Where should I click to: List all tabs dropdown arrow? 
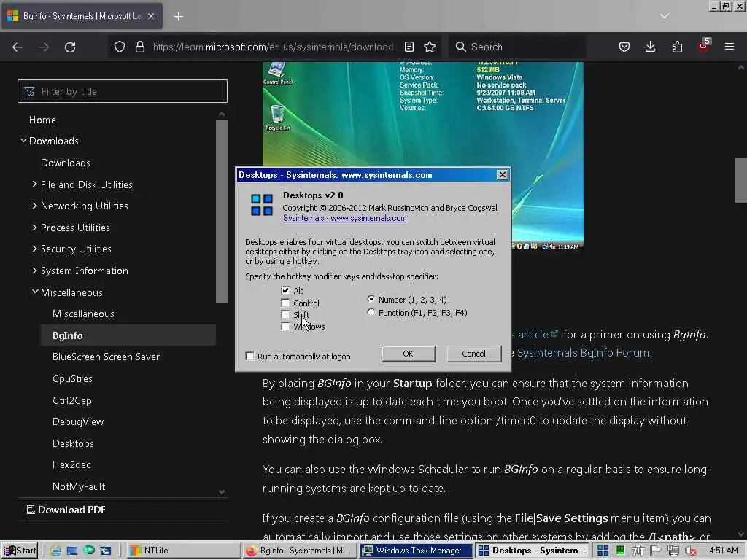pos(665,16)
